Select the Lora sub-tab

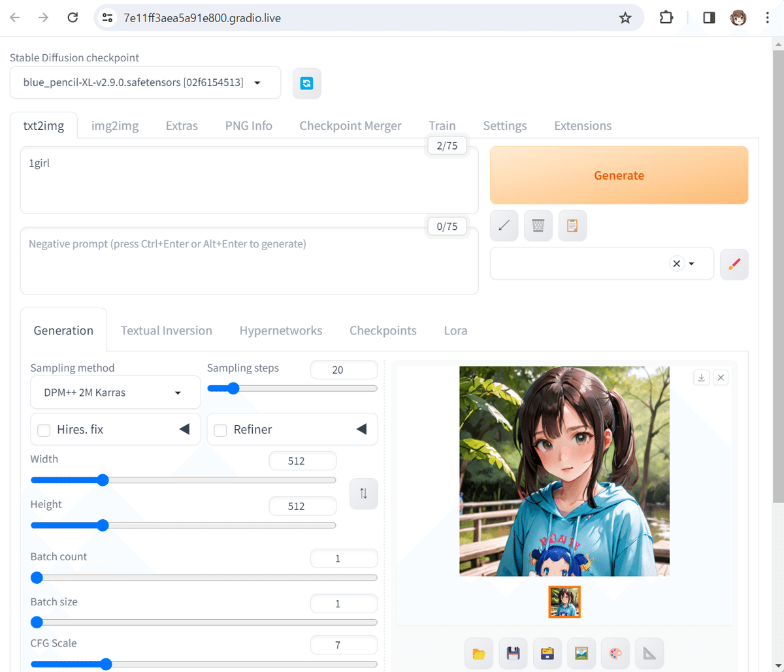455,330
